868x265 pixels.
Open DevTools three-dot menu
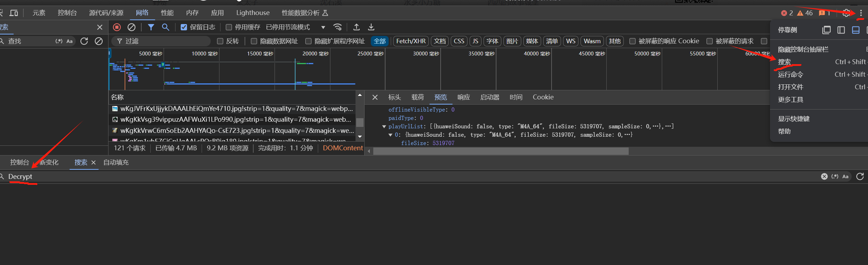pos(861,13)
